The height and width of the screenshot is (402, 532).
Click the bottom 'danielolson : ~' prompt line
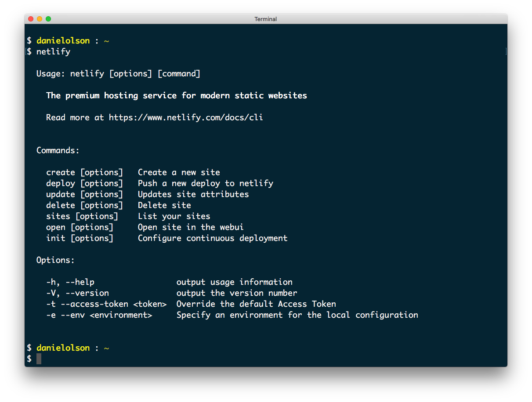click(x=68, y=348)
